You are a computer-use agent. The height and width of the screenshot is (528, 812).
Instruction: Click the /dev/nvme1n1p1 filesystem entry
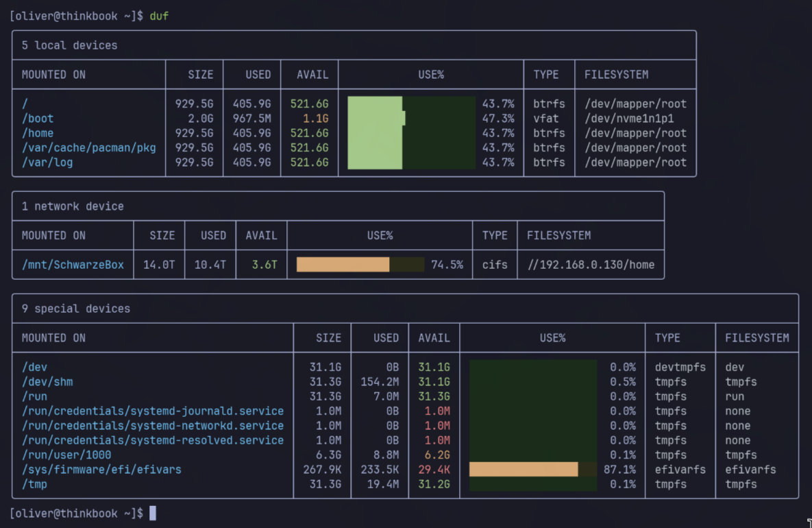[x=629, y=119]
